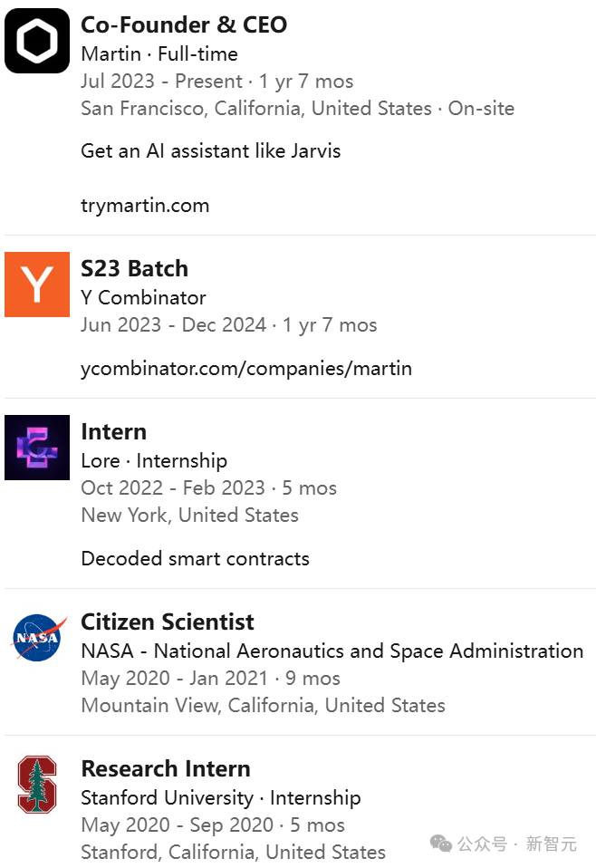
Task: Click the 公众号 · 新智元 watermark text
Action: click(517, 844)
